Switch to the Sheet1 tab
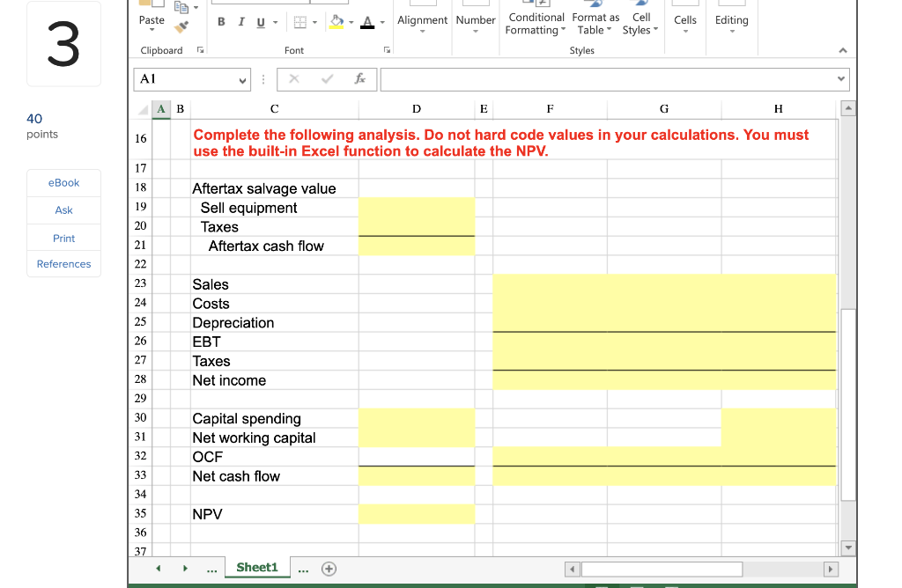The width and height of the screenshot is (902, 588). [x=256, y=568]
